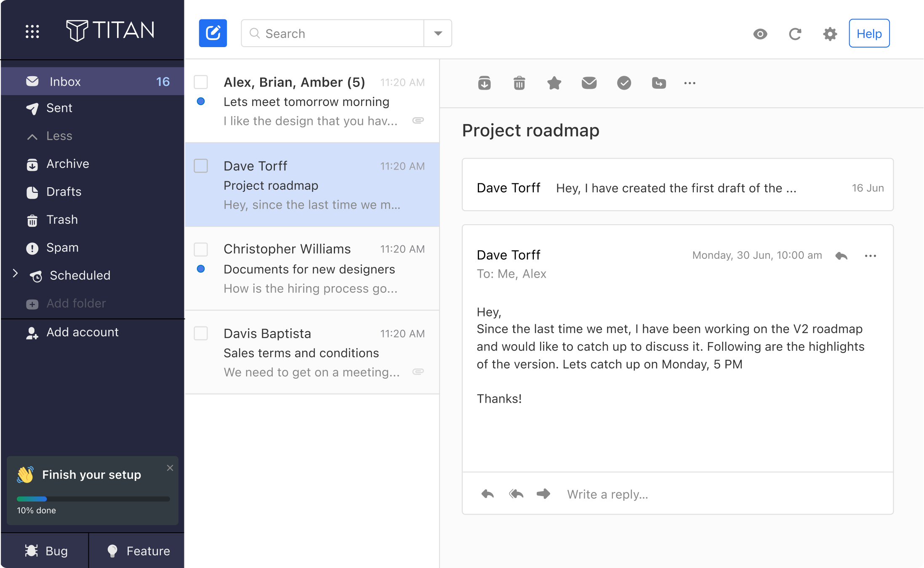
Task: Click Add account in the sidebar
Action: point(83,332)
